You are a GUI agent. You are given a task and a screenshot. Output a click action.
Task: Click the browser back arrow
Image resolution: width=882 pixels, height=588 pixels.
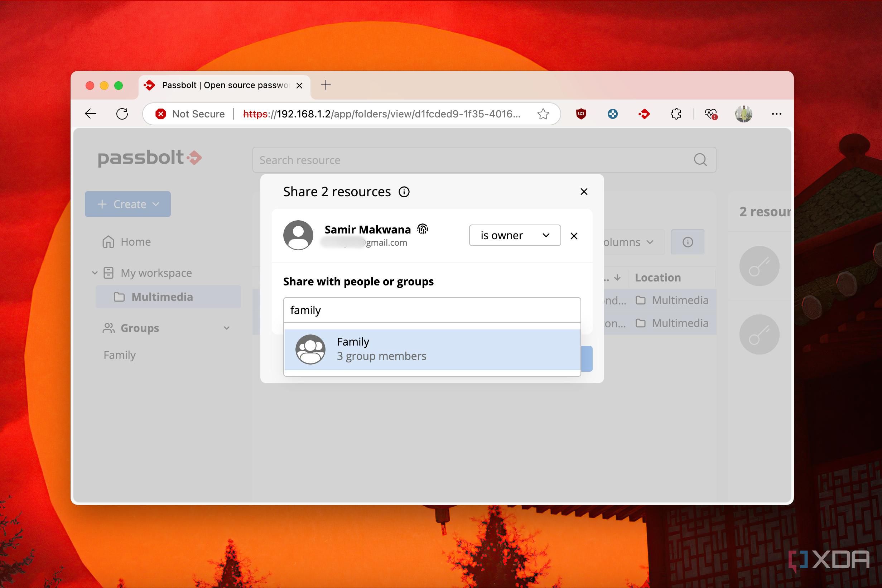(x=91, y=114)
